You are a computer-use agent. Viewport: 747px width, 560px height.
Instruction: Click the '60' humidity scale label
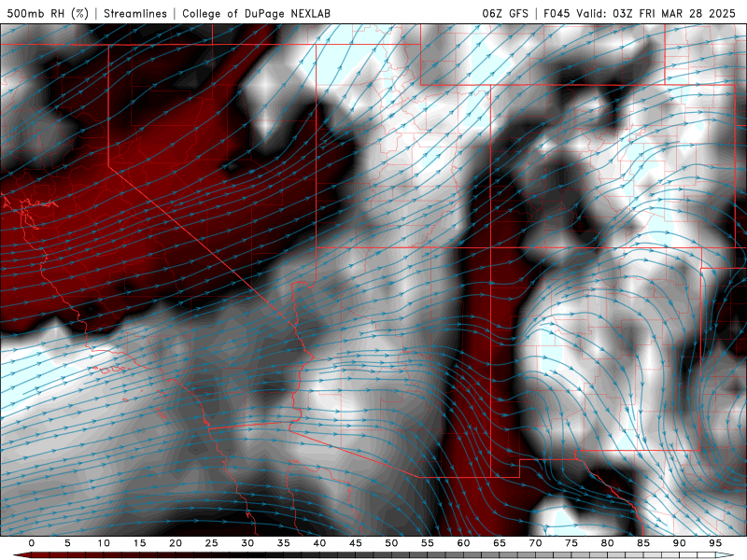(x=463, y=543)
